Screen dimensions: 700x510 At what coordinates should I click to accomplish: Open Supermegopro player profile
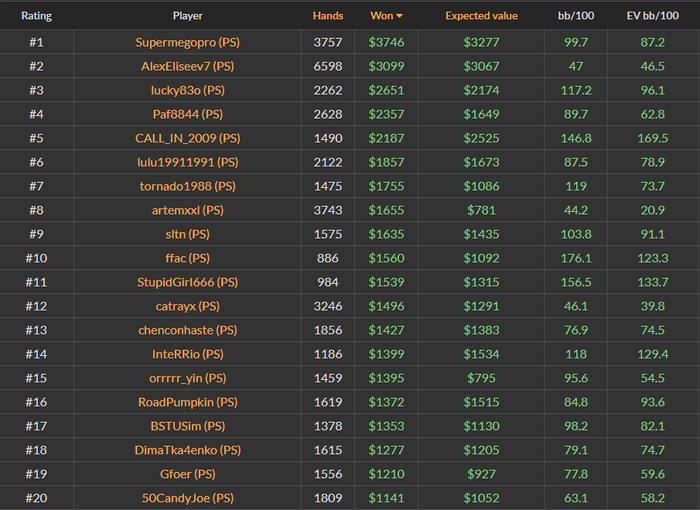coord(187,42)
